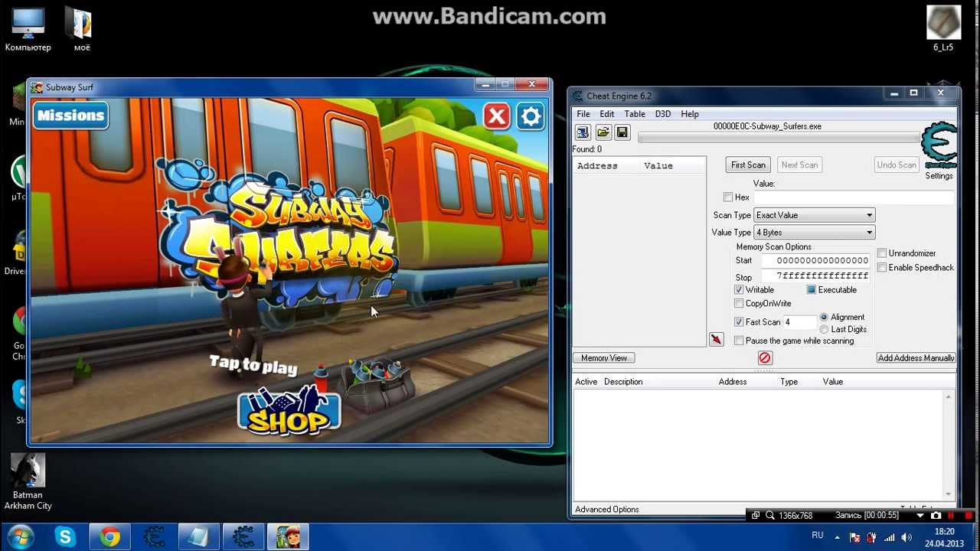Click the scan Value input field
The width and height of the screenshot is (980, 551).
click(x=853, y=197)
